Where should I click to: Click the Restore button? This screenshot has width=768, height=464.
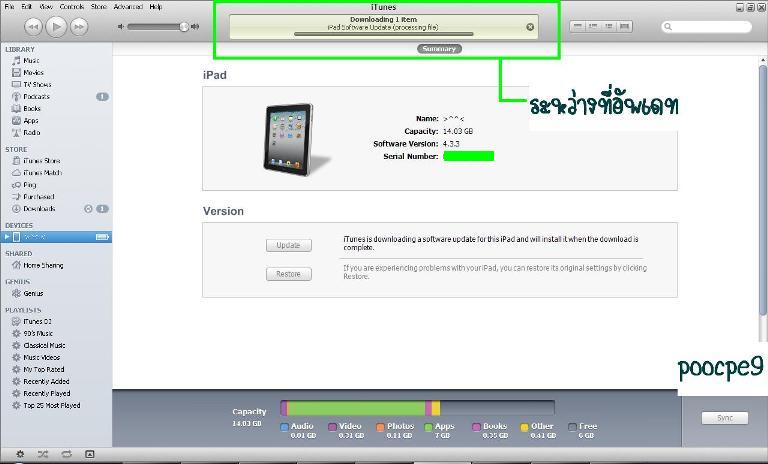288,274
